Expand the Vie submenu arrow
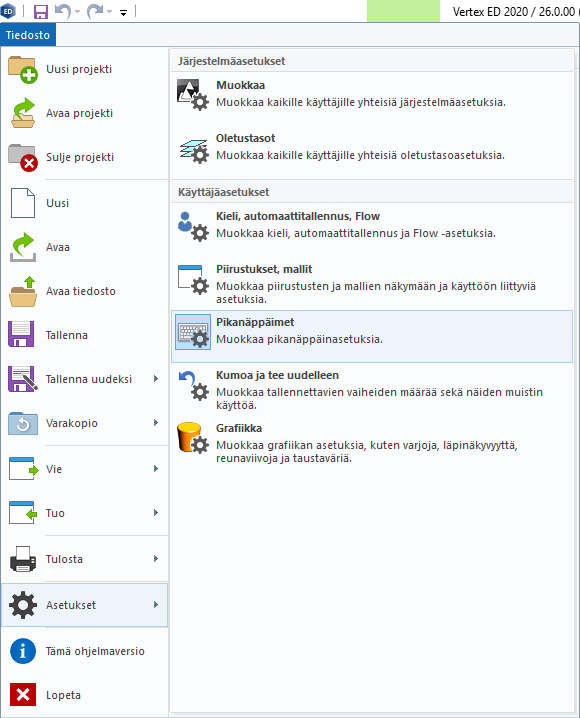 coord(156,468)
